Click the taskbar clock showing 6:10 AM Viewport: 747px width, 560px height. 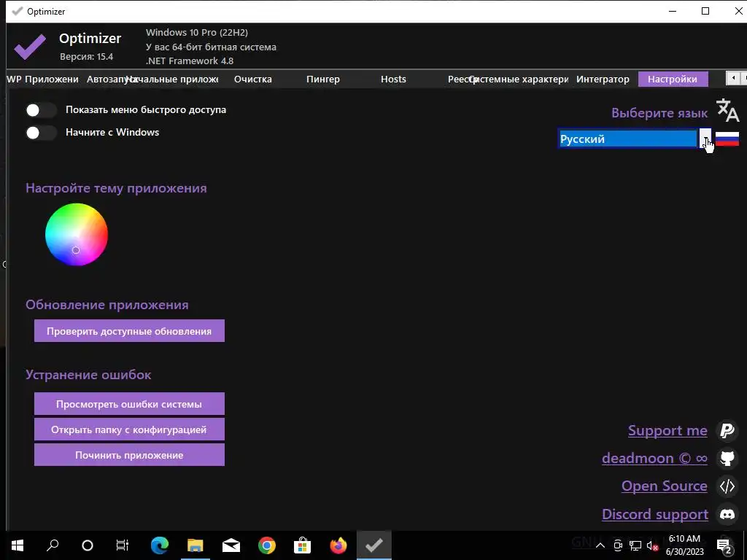684,545
